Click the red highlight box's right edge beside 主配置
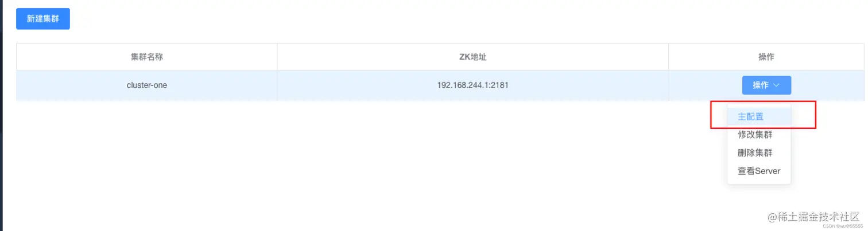This screenshot has width=868, height=231. (x=816, y=115)
